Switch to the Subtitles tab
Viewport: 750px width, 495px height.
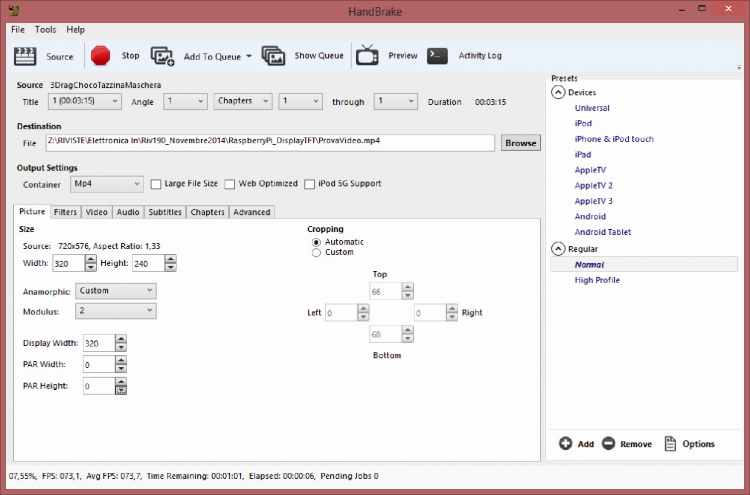[165, 212]
